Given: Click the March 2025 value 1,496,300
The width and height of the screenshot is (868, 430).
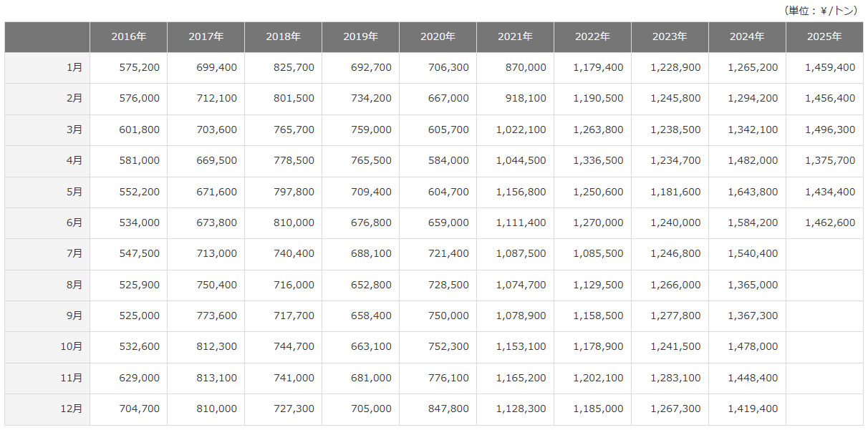Looking at the screenshot, I should pos(830,130).
